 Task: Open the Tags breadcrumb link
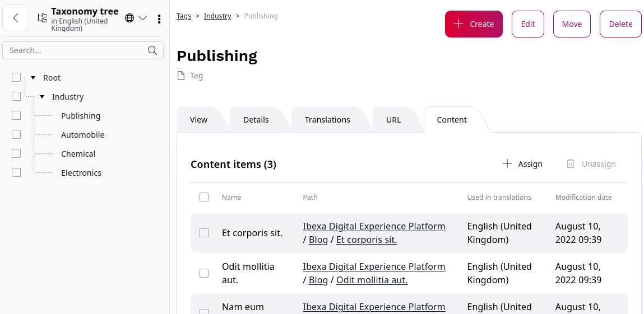[x=184, y=16]
